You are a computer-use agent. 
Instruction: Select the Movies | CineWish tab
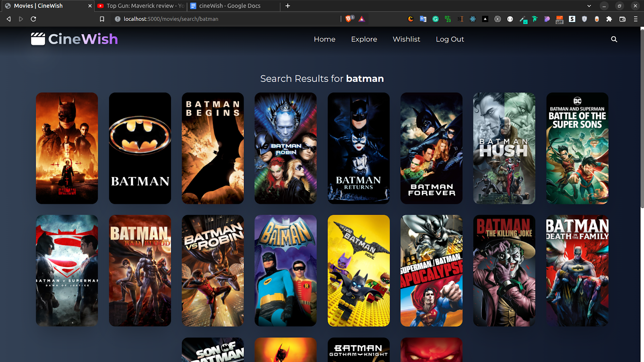click(x=47, y=6)
